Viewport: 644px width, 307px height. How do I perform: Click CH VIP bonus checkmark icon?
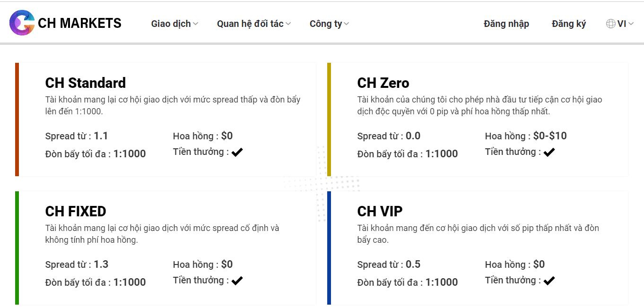[x=549, y=281]
